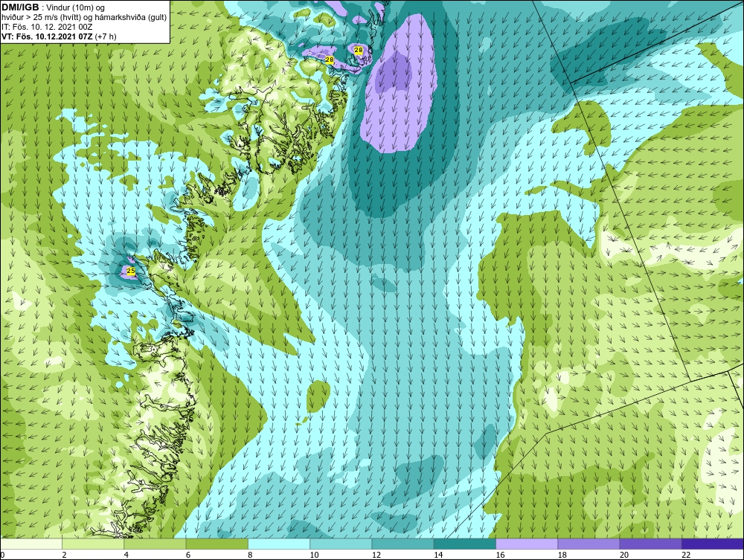The width and height of the screenshot is (744, 560).
Task: Click the 10–12 teal swatch in the scale
Action: click(341, 544)
